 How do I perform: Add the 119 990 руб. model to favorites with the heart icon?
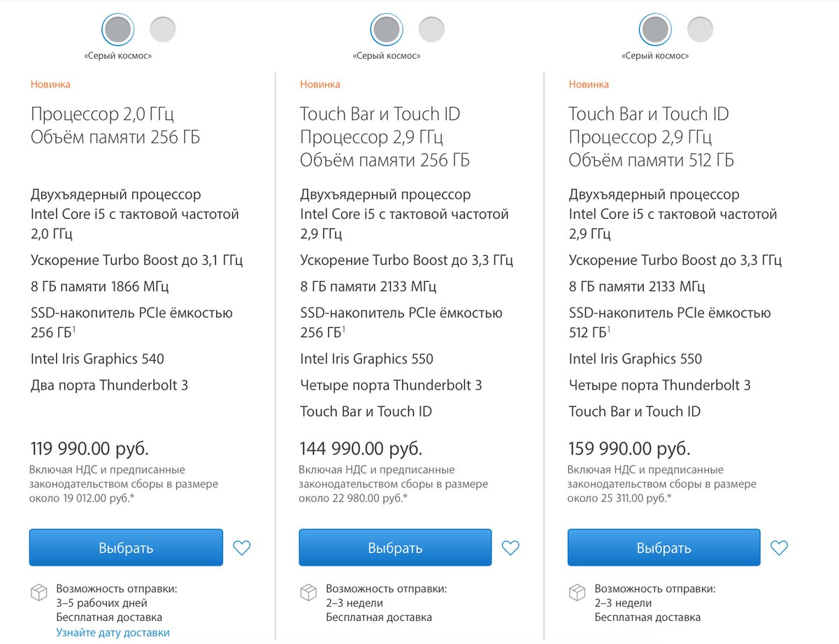[x=242, y=548]
